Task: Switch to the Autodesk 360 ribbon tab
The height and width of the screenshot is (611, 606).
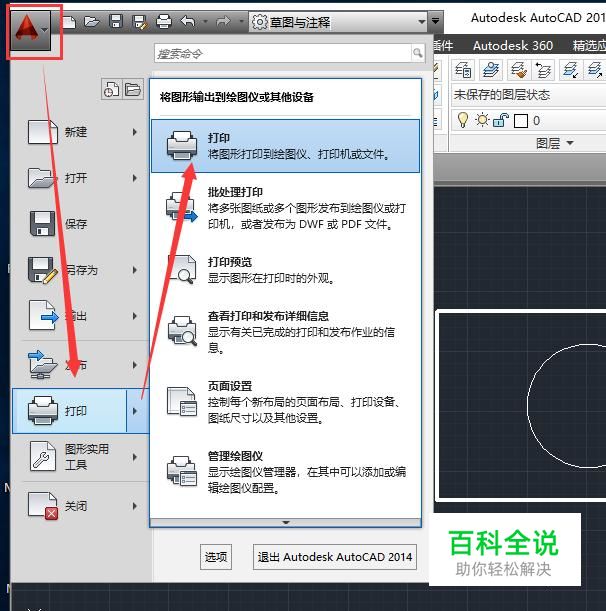Action: click(513, 46)
